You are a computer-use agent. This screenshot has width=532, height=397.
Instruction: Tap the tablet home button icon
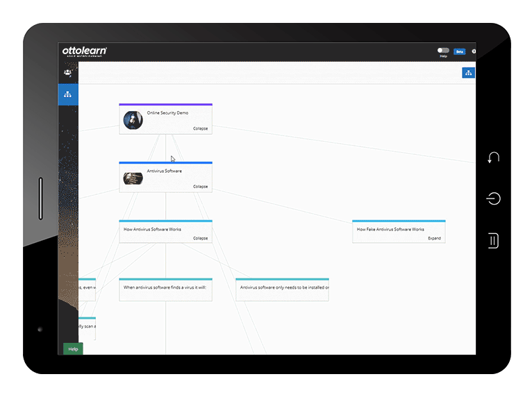493,199
